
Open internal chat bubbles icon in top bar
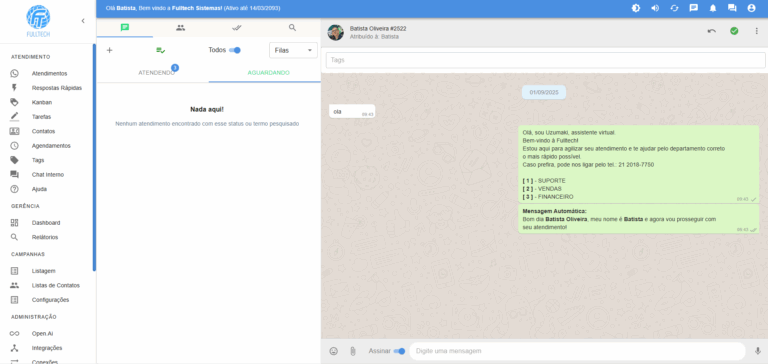(732, 8)
